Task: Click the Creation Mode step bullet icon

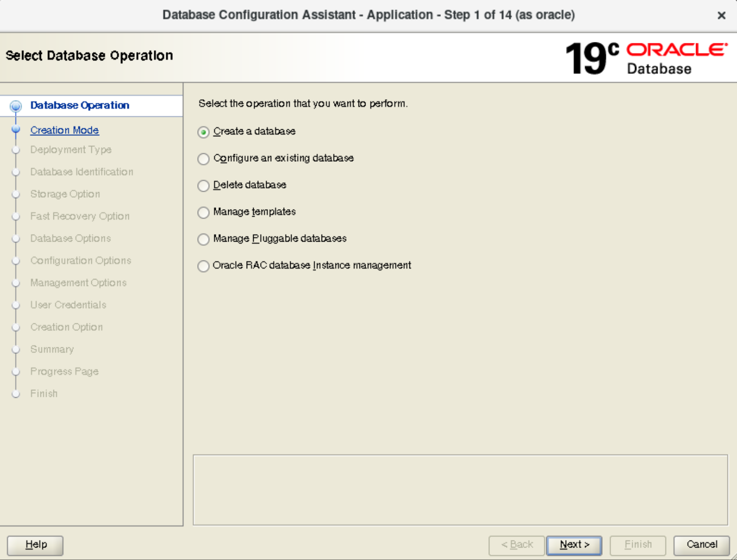Action: coord(16,130)
